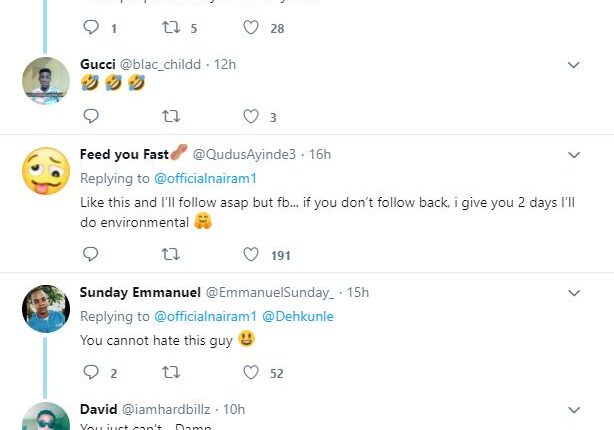Click the retweet icon with 5 retweets
Screen dimensions: 614x430
pyautogui.click(x=170, y=28)
